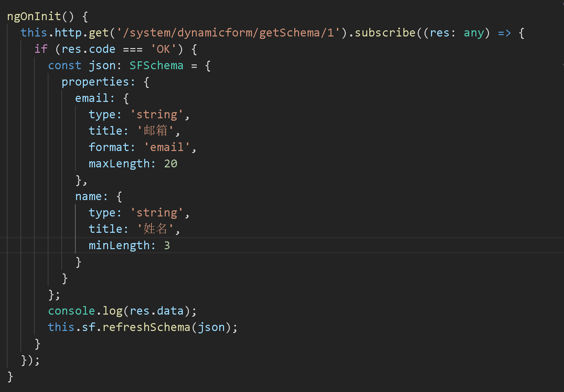The height and width of the screenshot is (392, 564).
Task: Click the console.log statement
Action: tap(85, 311)
